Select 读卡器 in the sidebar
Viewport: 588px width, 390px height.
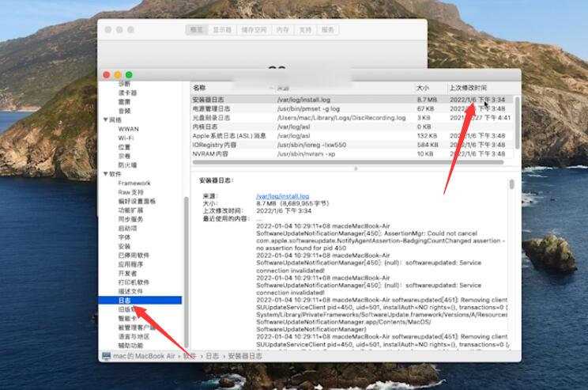(127, 93)
